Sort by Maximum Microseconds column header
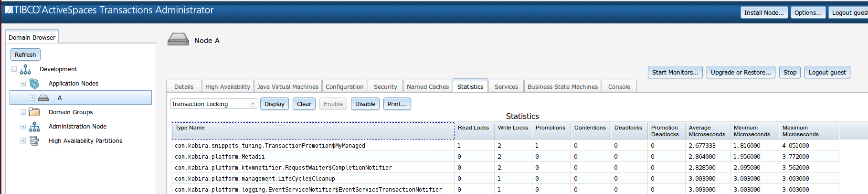 pos(808,131)
